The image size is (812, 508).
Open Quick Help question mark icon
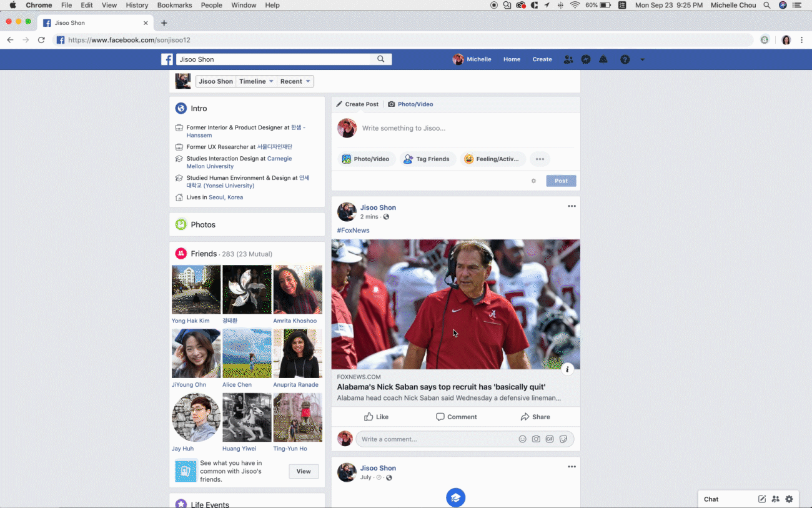coord(625,59)
